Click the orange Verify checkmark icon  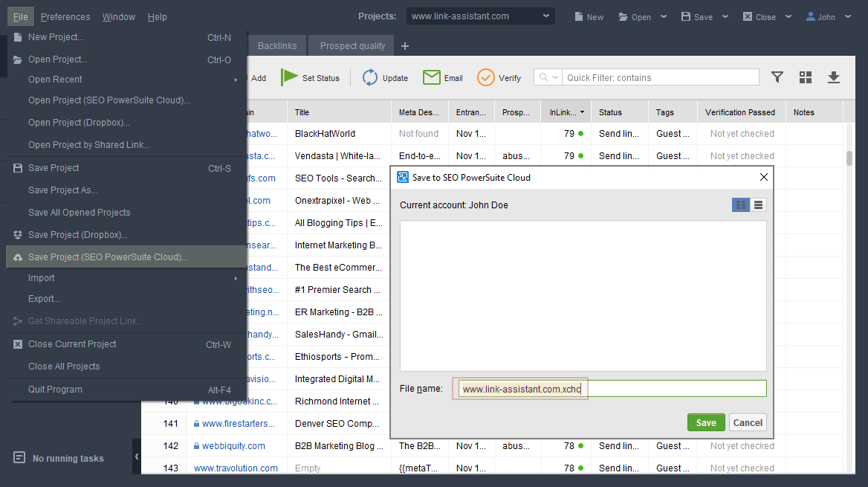(x=485, y=77)
